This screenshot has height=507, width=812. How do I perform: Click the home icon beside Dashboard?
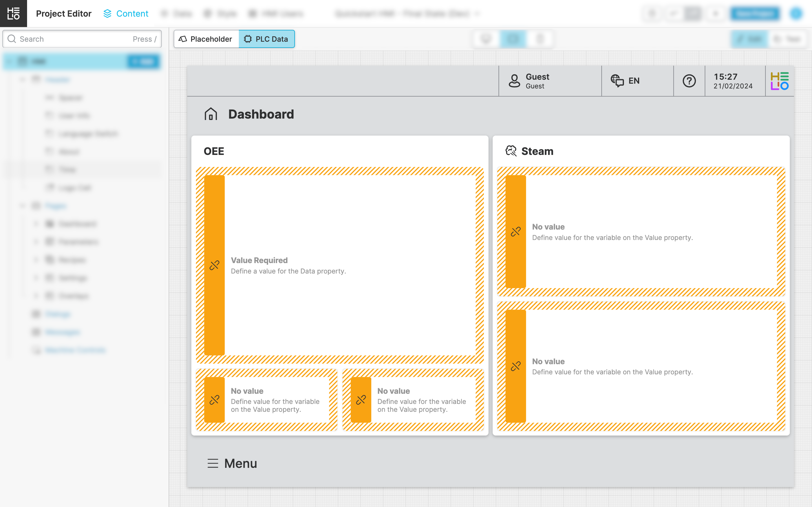click(x=211, y=114)
